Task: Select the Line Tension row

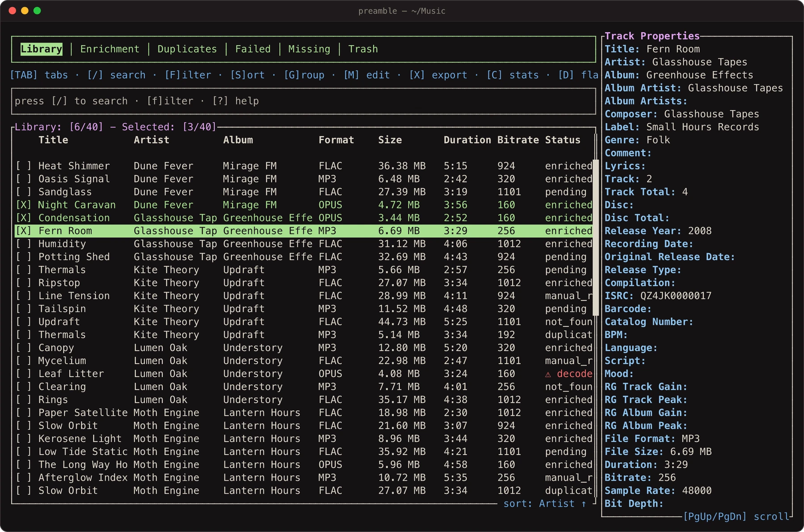Action: click(304, 296)
